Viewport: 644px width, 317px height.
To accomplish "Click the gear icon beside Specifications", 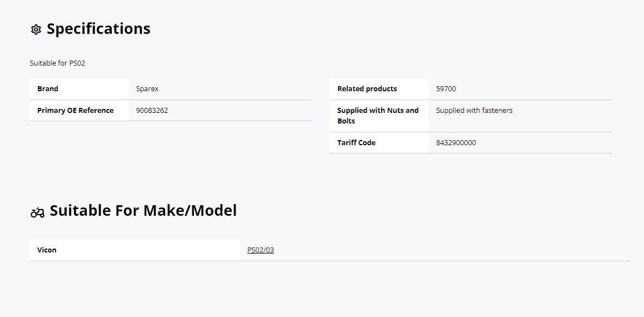I will [x=36, y=29].
